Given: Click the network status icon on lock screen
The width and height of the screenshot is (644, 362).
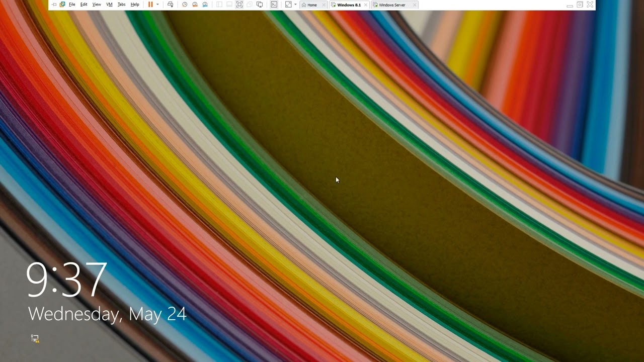Looking at the screenshot, I should [35, 339].
